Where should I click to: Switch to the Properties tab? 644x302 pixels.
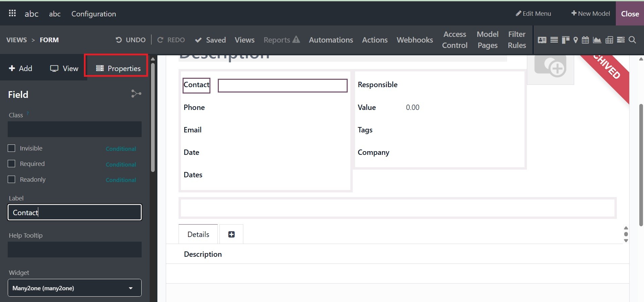point(118,68)
